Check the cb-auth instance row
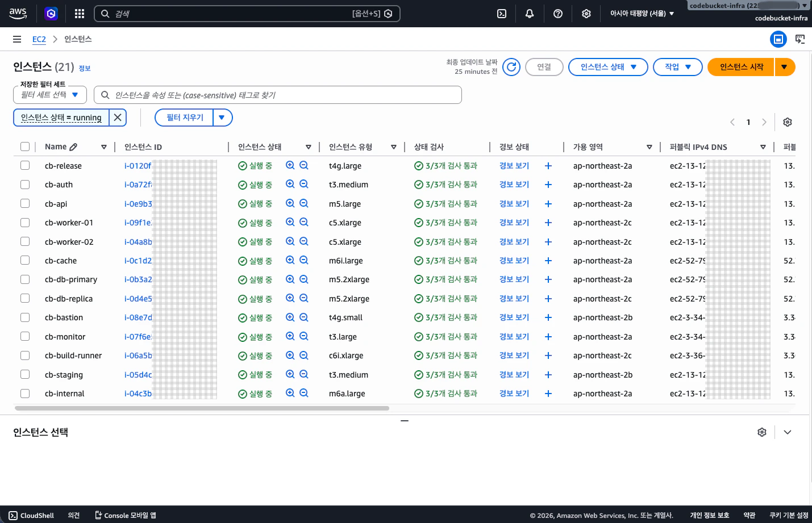The width and height of the screenshot is (812, 523). (x=25, y=185)
